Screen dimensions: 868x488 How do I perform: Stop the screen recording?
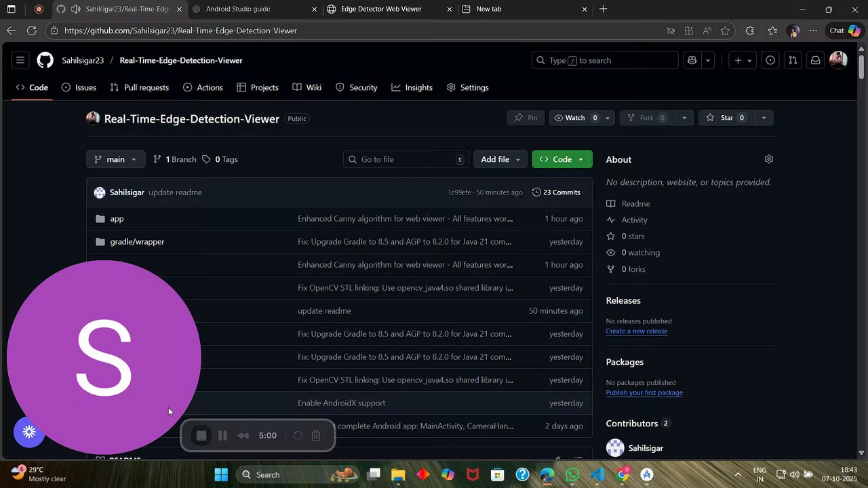[x=201, y=436]
